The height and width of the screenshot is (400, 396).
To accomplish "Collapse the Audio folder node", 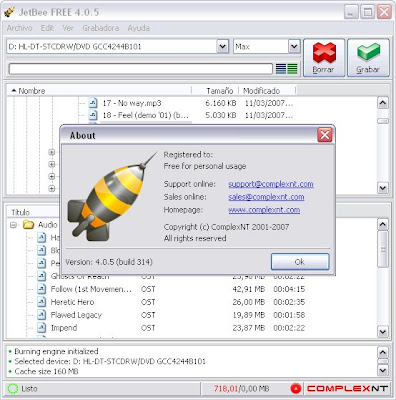I will [x=13, y=225].
